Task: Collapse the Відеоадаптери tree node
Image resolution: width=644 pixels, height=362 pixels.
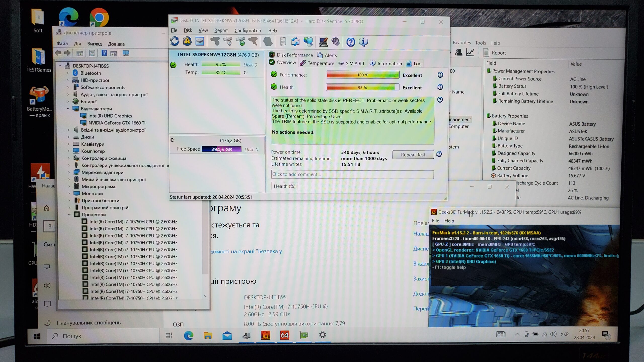Action: pyautogui.click(x=68, y=109)
